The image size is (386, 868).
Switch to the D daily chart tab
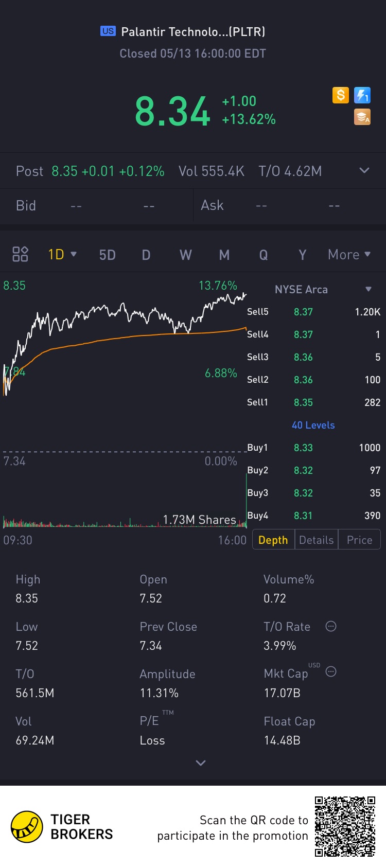[146, 255]
